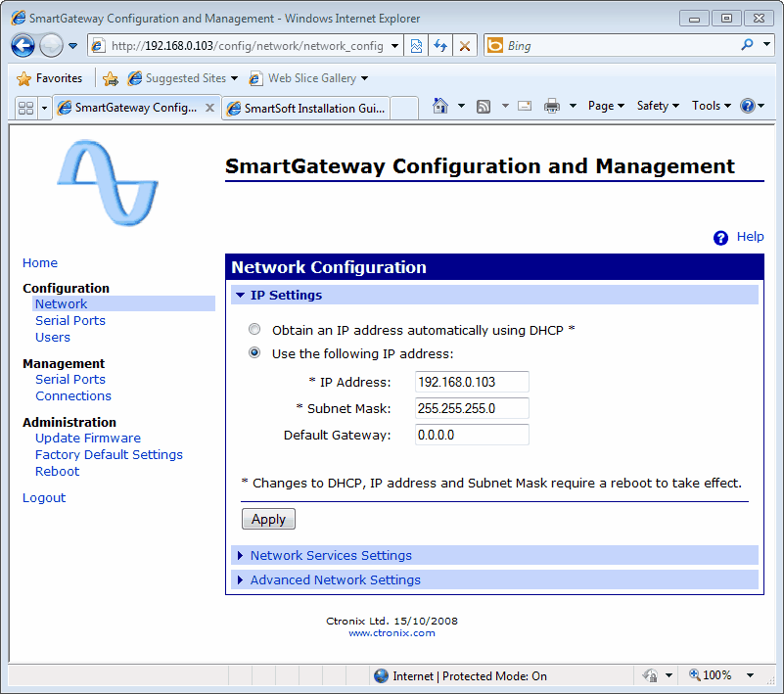784x694 pixels.
Task: Toggle Compatibility View icon in address bar
Action: (416, 46)
